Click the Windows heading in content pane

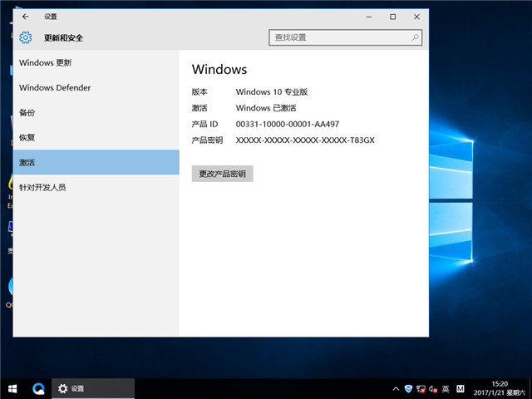(x=219, y=69)
